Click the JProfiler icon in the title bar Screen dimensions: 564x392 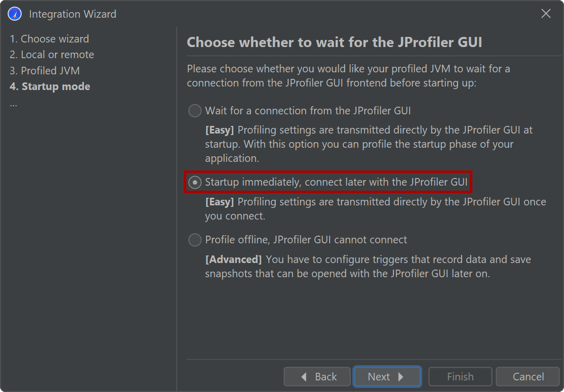click(15, 14)
